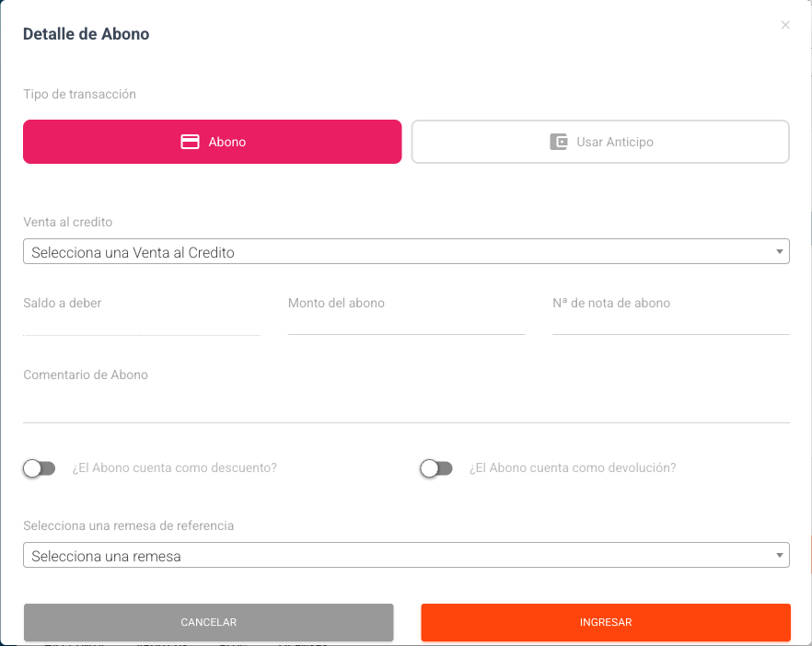
Task: Select the Abono transaction type
Action: [x=213, y=142]
